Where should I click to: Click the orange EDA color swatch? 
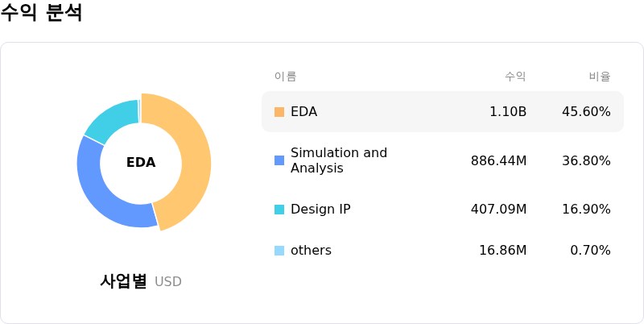point(279,112)
